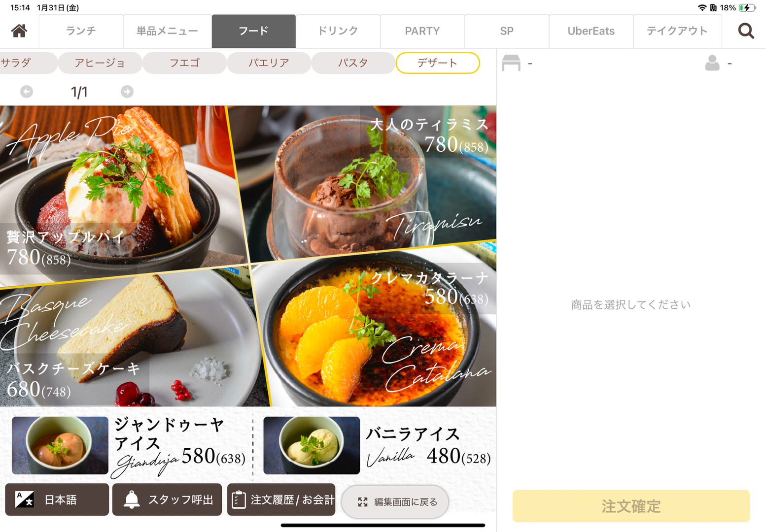Open the UberEats tab
This screenshot has width=766, height=532.
tap(591, 31)
